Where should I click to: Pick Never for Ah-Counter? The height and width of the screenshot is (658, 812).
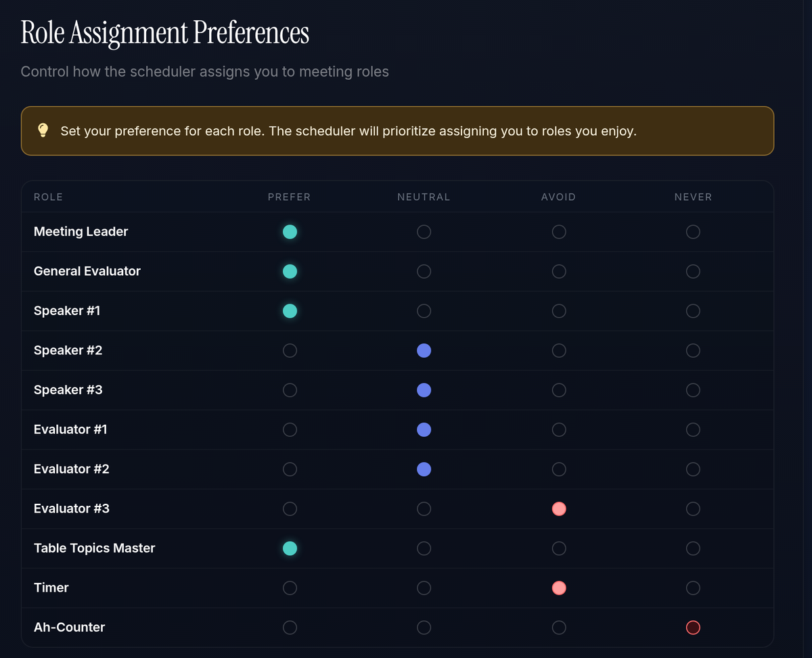point(693,628)
